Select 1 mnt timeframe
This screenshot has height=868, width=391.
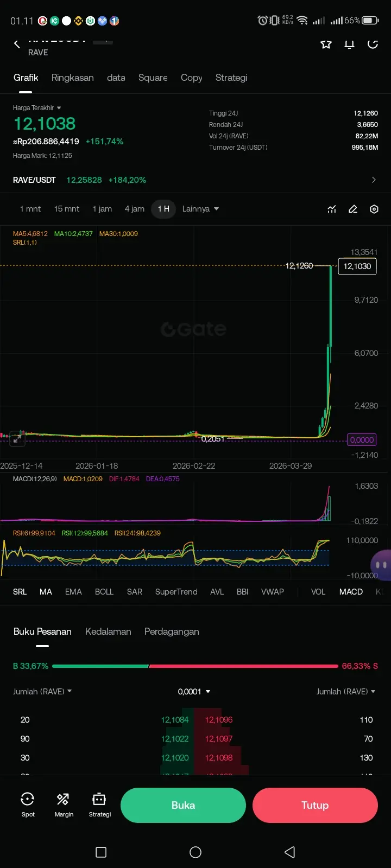[x=30, y=209]
